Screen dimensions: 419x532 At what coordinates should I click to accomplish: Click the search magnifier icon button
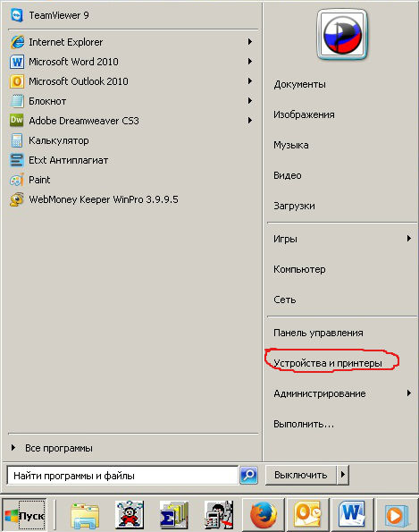(249, 475)
